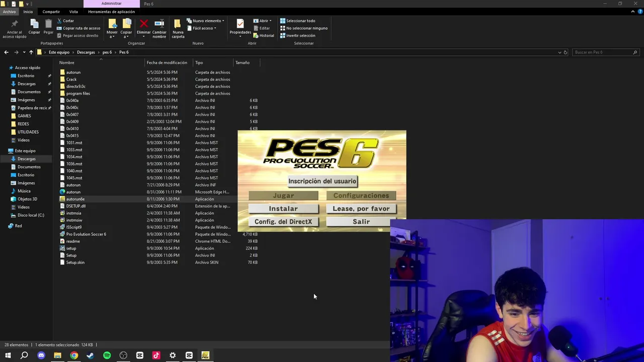Screen dimensions: 644x362
Task: Click the Configuraciones button in launcher
Action: point(361,196)
